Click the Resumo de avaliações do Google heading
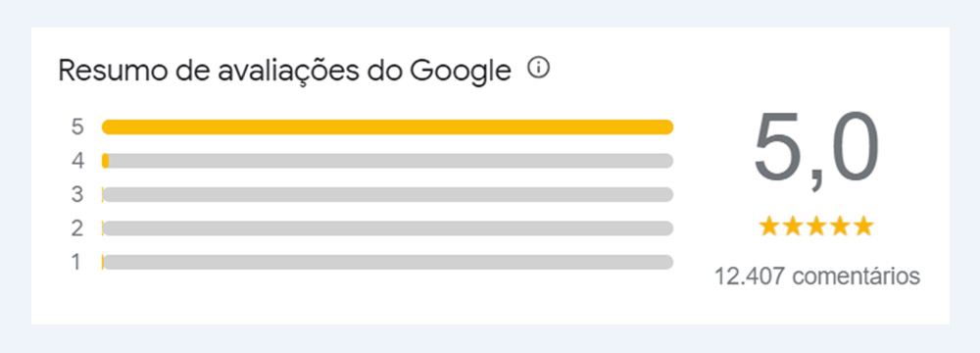The width and height of the screenshot is (980, 353). (x=285, y=71)
